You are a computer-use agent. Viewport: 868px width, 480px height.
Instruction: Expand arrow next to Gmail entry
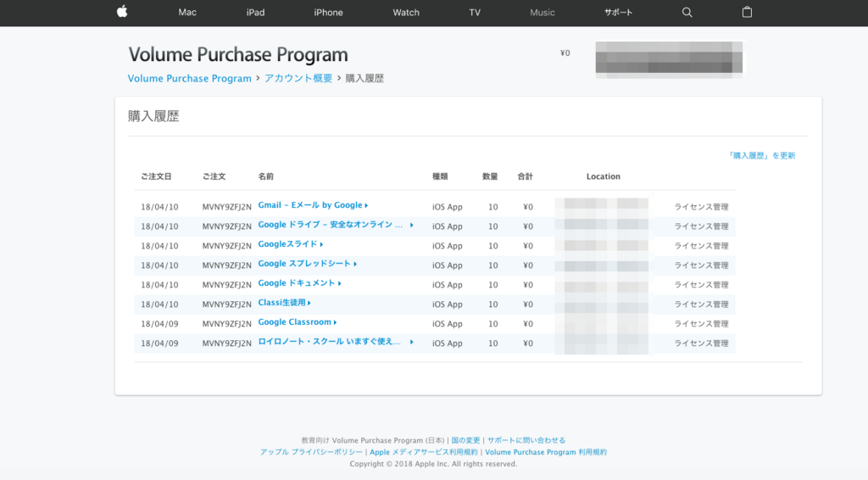point(366,205)
